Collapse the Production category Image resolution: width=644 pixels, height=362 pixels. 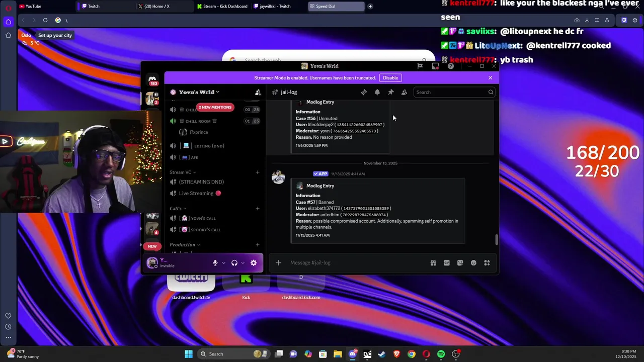pos(185,245)
